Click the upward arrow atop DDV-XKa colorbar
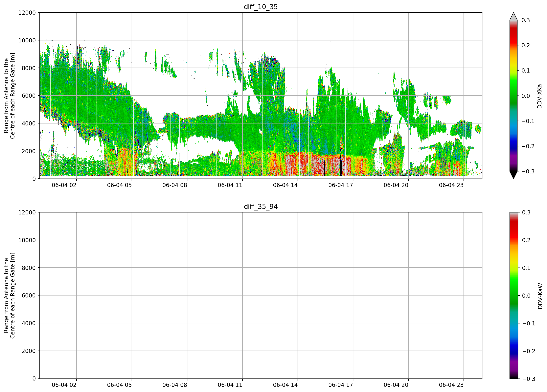Viewport: 547px width, 392px height. pyautogui.click(x=513, y=16)
